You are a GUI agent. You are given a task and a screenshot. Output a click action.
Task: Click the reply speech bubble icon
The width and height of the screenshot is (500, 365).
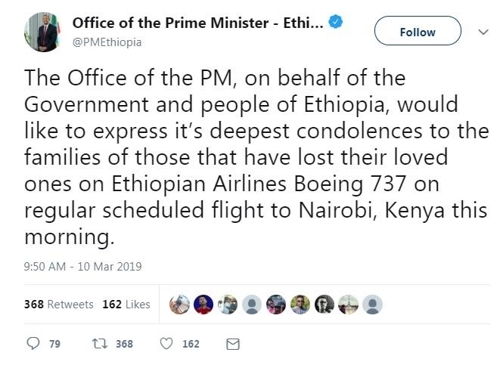pyautogui.click(x=33, y=343)
